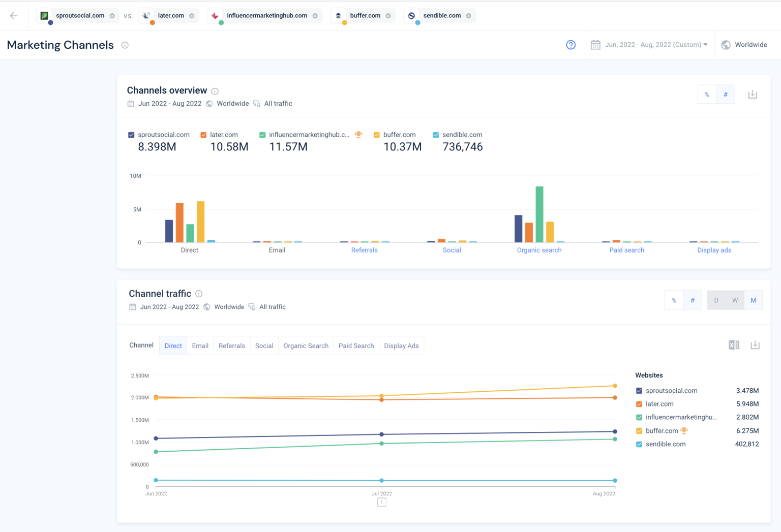781x532 pixels.
Task: Open the Display ads link in bar chart
Action: coord(714,250)
